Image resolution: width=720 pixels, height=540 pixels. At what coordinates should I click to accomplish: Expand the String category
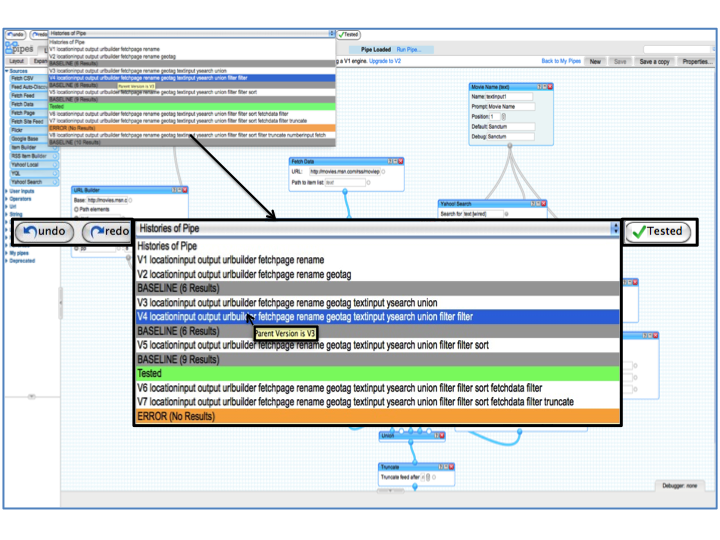pyautogui.click(x=7, y=214)
